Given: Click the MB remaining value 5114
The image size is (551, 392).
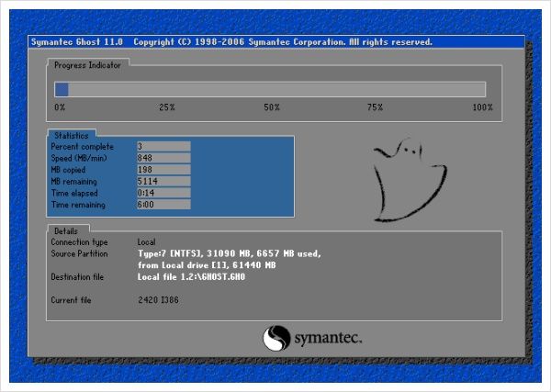Looking at the screenshot, I should coord(163,181).
